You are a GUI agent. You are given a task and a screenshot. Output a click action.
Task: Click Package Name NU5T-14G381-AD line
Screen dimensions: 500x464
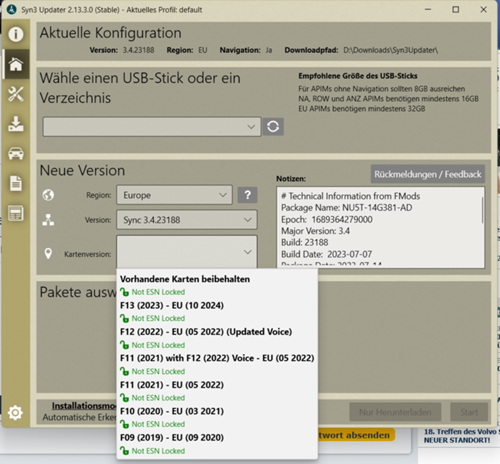pos(347,208)
